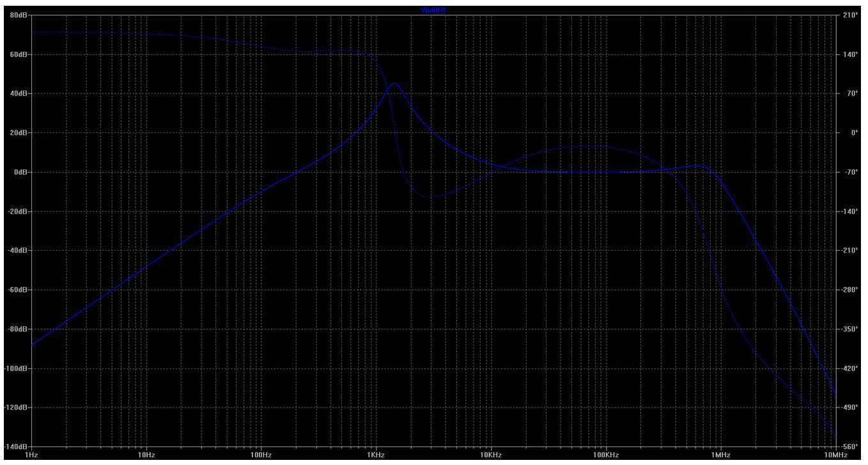Click the 80dB label on the magnitude axis
Screen dimensions: 868x465
pos(19,15)
